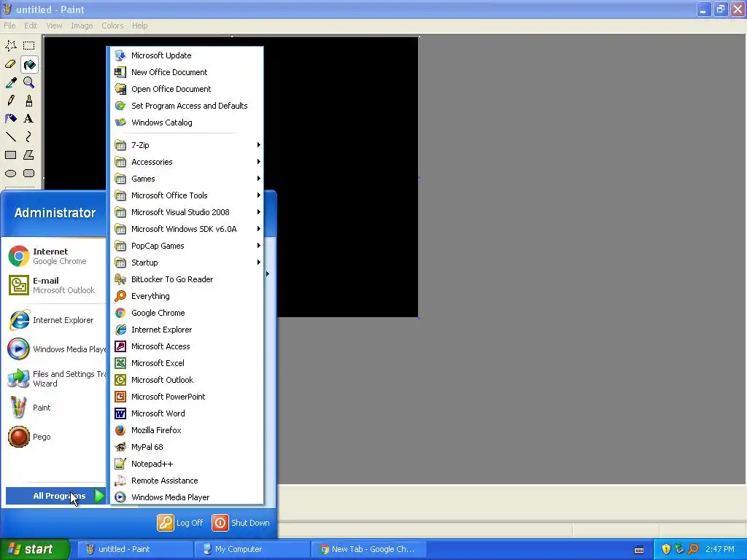747x560 pixels.
Task: Select the Pencil tool in Paint
Action: pos(10,101)
